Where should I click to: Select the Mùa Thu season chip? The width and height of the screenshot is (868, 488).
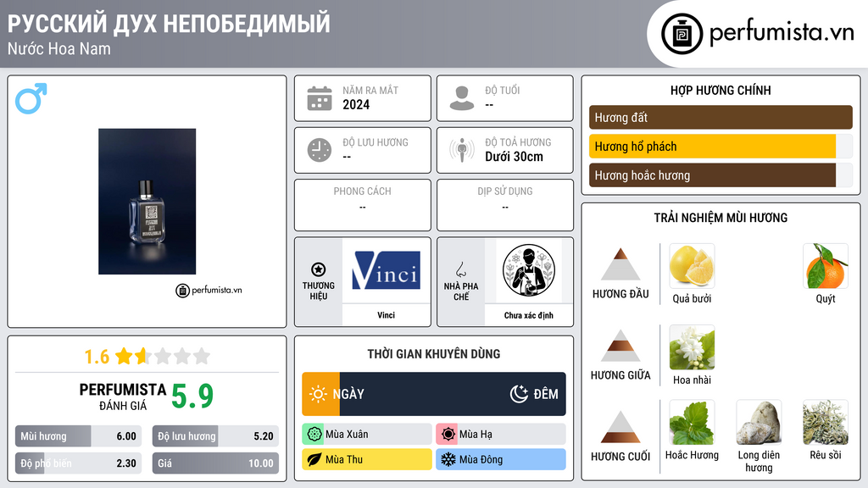coord(367,459)
